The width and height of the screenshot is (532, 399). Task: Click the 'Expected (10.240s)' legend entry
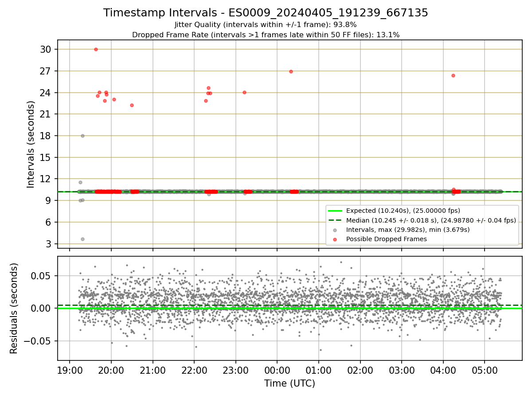click(x=403, y=211)
